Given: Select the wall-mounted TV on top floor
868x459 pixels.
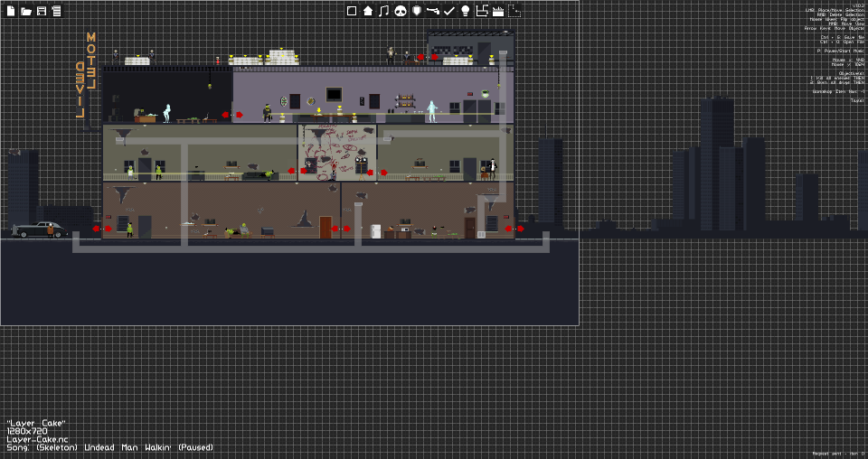Looking at the screenshot, I should click(x=334, y=95).
